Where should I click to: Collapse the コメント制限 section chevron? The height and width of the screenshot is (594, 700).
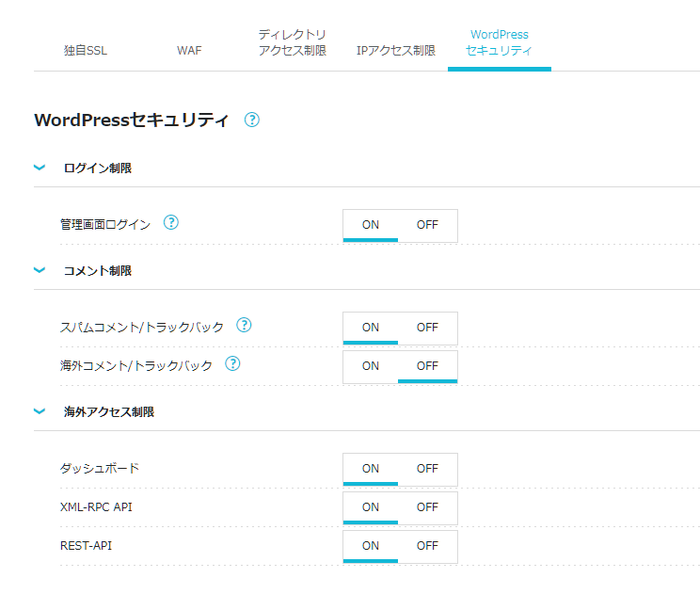click(40, 270)
